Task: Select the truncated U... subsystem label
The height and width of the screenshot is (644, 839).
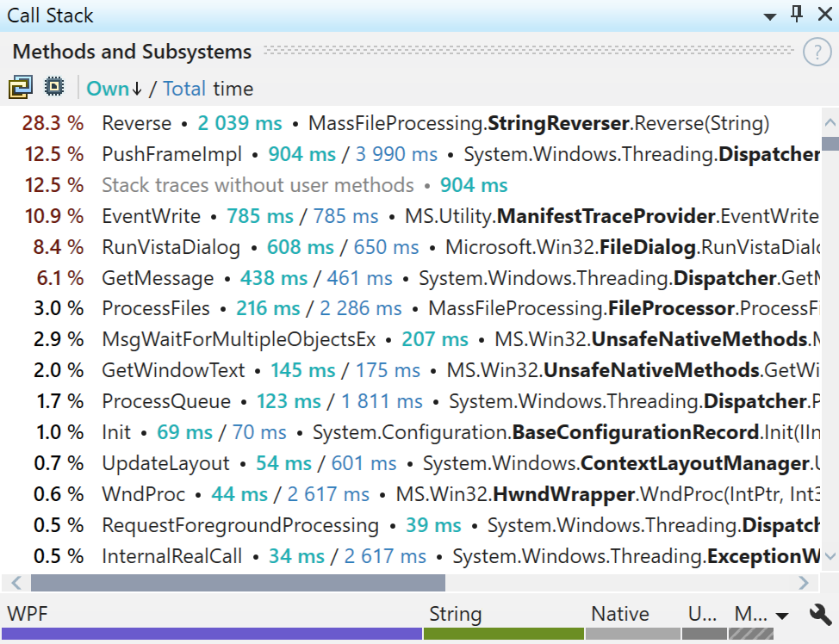Action: point(703,614)
